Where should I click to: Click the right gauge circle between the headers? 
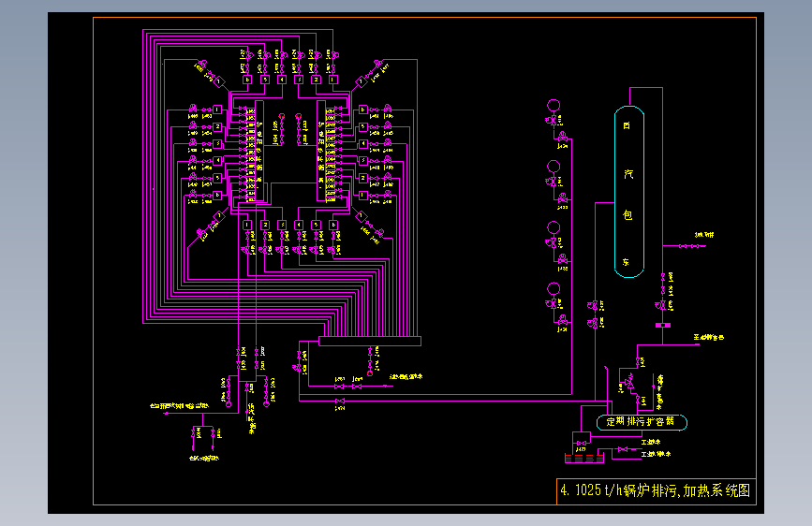pos(299,116)
